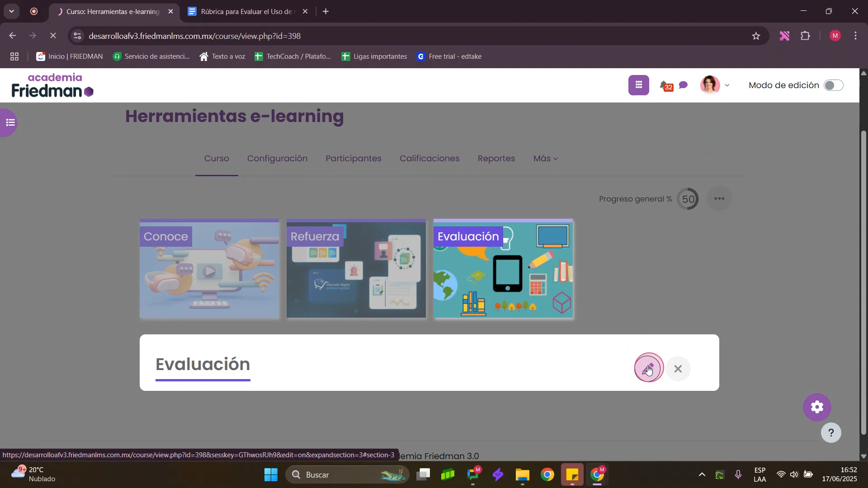The width and height of the screenshot is (868, 488).
Task: Open the Calificaciones tab
Action: (429, 159)
